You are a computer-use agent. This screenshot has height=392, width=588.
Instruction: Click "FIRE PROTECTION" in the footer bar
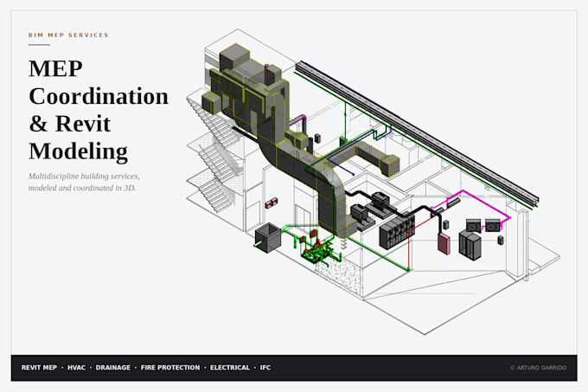170,368
